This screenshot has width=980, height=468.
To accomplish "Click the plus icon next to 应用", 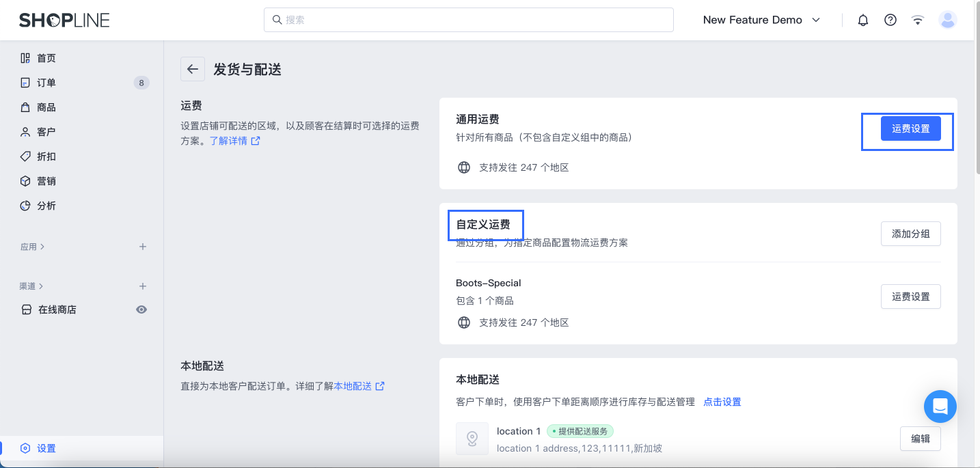I will (143, 247).
